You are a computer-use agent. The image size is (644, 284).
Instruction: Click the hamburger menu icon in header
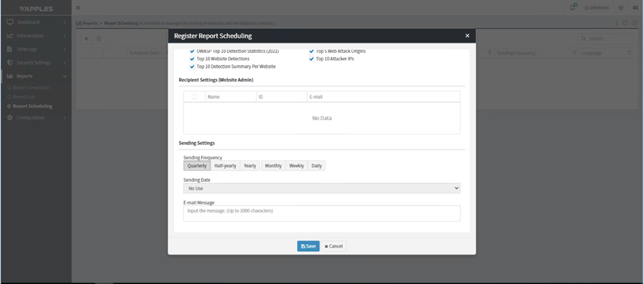(x=77, y=8)
